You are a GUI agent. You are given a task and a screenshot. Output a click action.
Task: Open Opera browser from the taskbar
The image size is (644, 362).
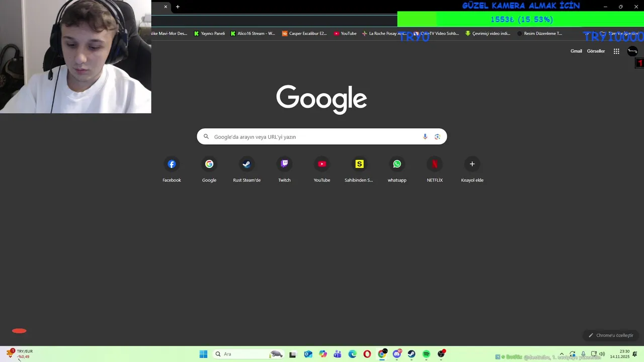point(367,354)
